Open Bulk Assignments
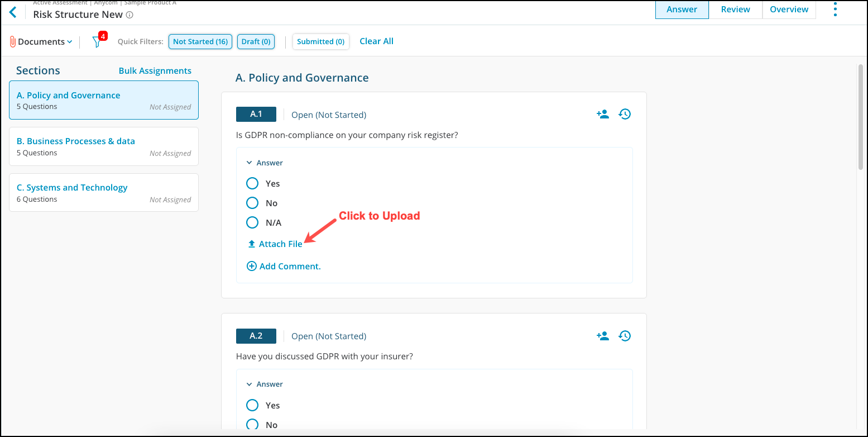This screenshot has height=437, width=868. 155,71
